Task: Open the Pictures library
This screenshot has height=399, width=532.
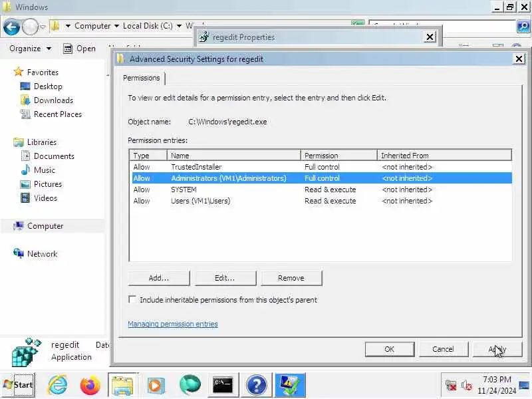Action: tap(41, 184)
